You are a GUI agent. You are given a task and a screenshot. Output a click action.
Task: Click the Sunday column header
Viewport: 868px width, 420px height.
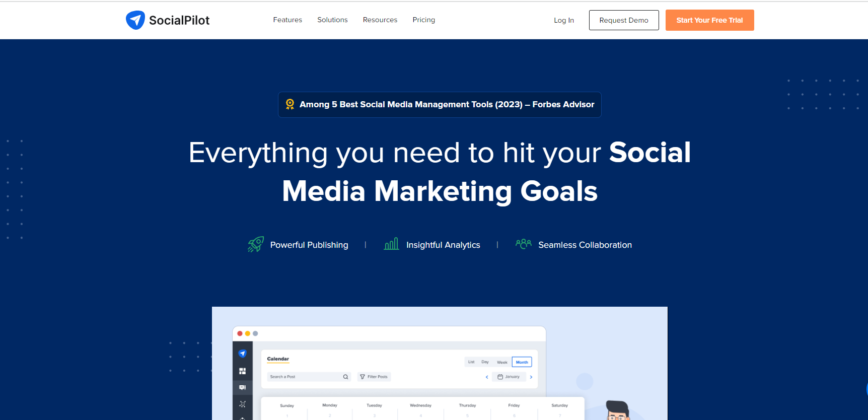tap(287, 405)
